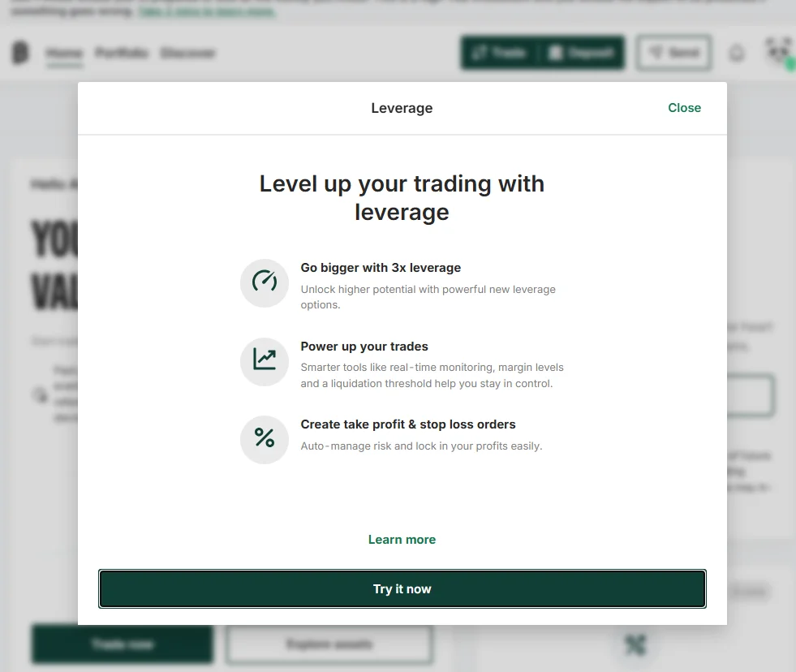Screen dimensions: 796x672
Task: Open the Discover section
Action: click(188, 53)
